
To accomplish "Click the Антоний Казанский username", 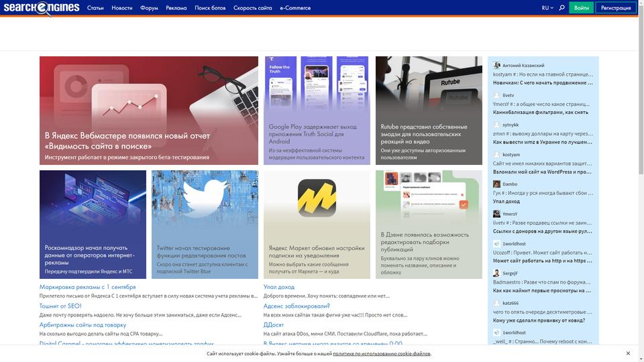I will pyautogui.click(x=523, y=65).
